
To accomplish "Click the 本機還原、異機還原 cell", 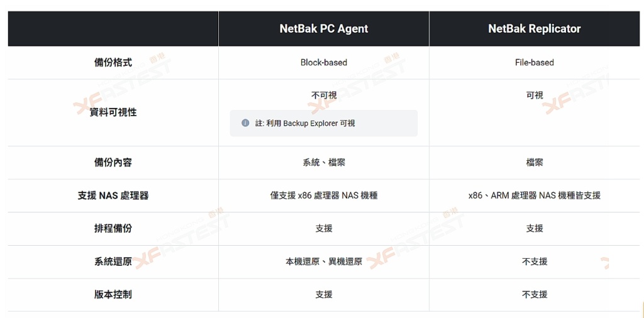I will click(x=324, y=261).
